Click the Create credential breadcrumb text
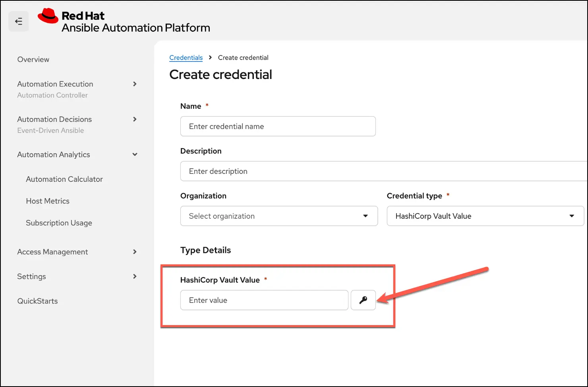This screenshot has width=588, height=387. click(x=243, y=58)
